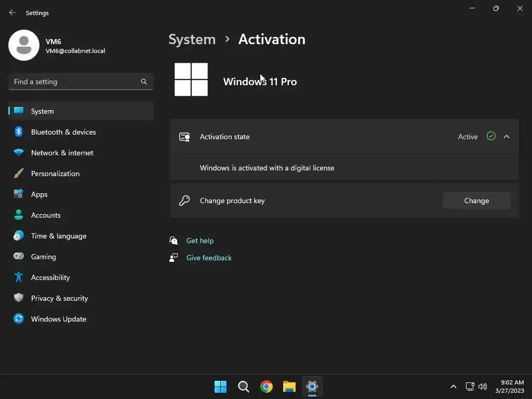The image size is (532, 399).
Task: Click the Accessibility figure icon
Action: (x=19, y=277)
